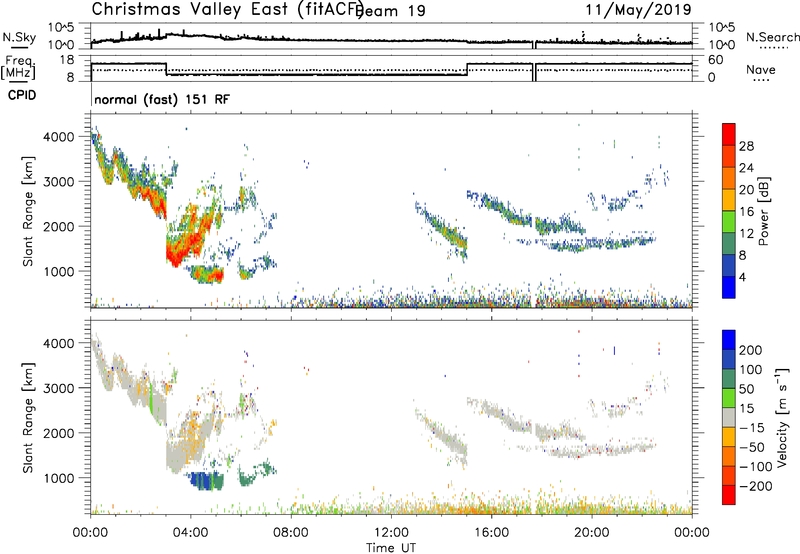Click the "50" label on Velocity colorbar

coord(746,389)
